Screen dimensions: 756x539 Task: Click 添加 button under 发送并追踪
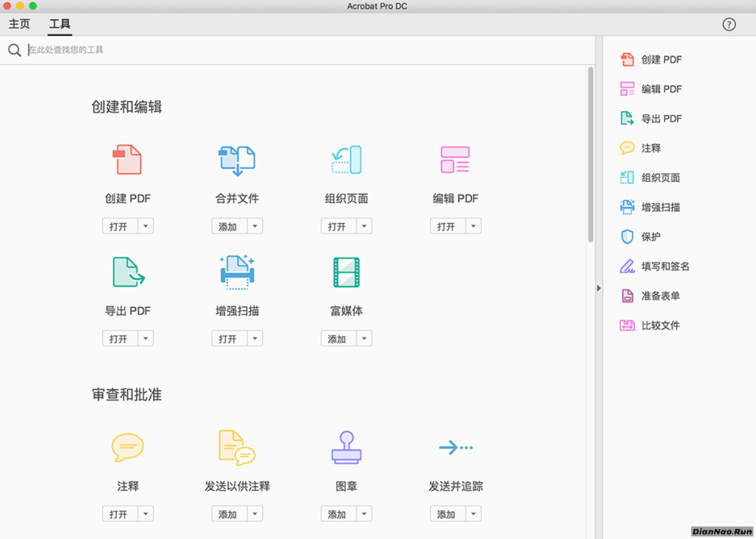(448, 514)
